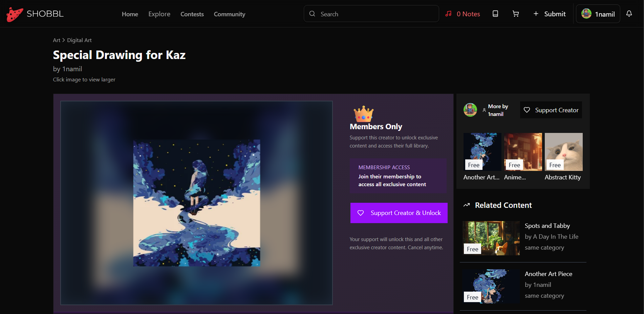This screenshot has height=314, width=644.
Task: Click the library bookmark icon in header
Action: click(495, 14)
